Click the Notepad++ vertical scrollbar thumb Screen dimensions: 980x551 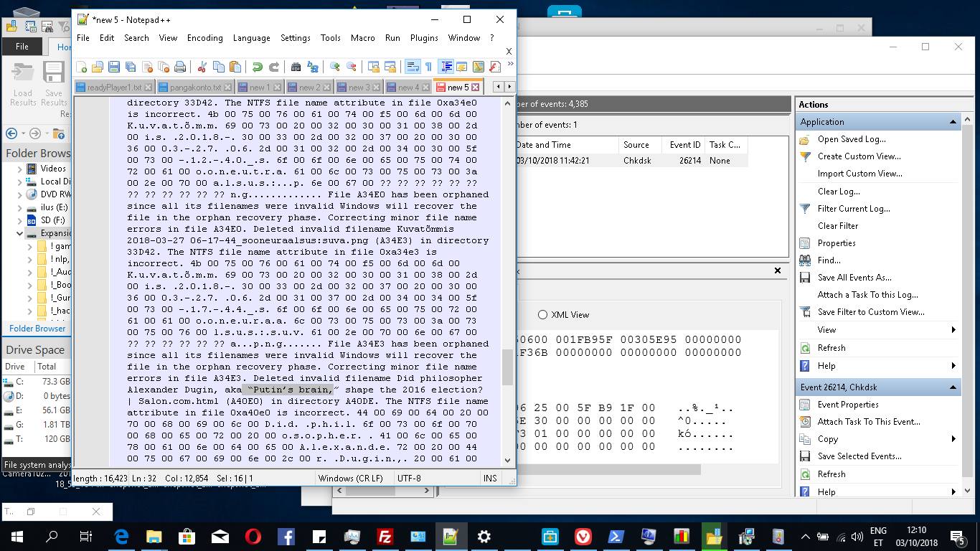pos(507,367)
